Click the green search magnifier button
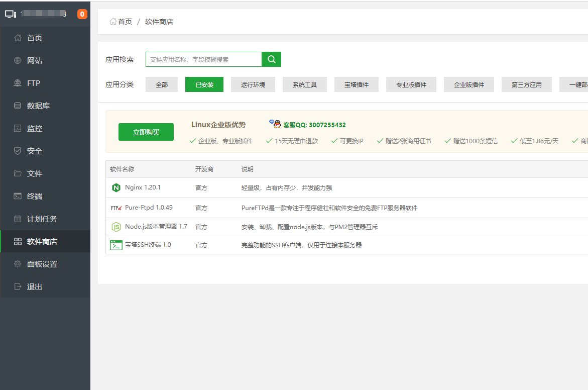 [x=271, y=59]
